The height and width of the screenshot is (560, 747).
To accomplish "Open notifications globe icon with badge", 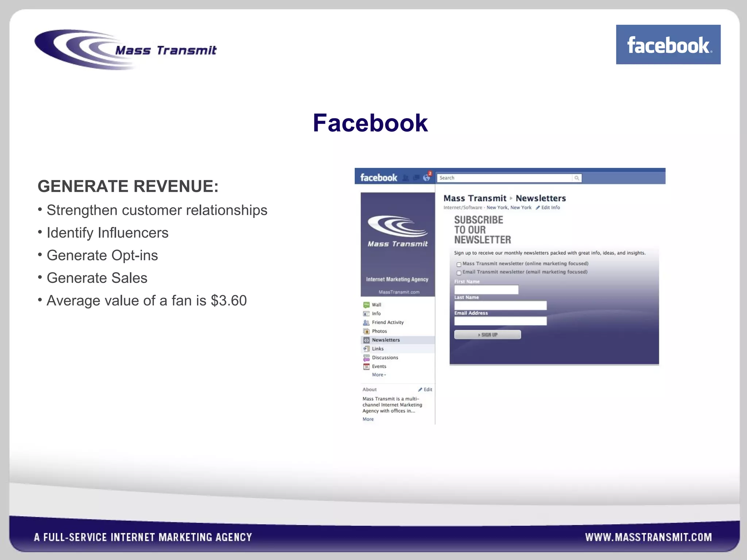I will click(427, 177).
